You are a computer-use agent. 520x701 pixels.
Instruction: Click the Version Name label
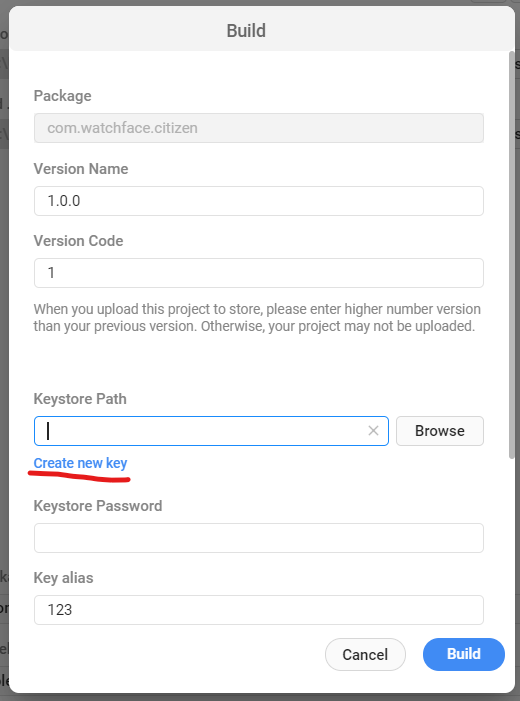point(81,169)
